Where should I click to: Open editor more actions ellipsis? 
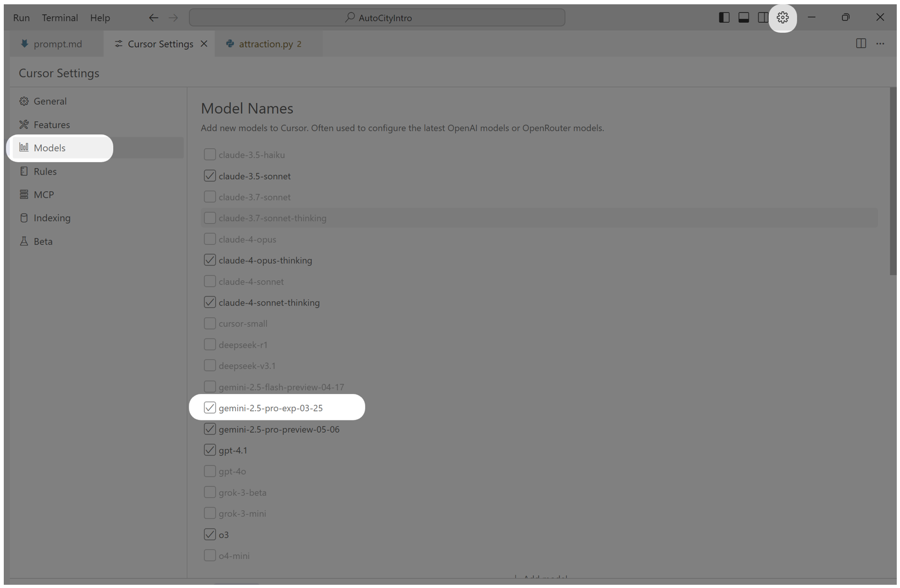coord(880,44)
